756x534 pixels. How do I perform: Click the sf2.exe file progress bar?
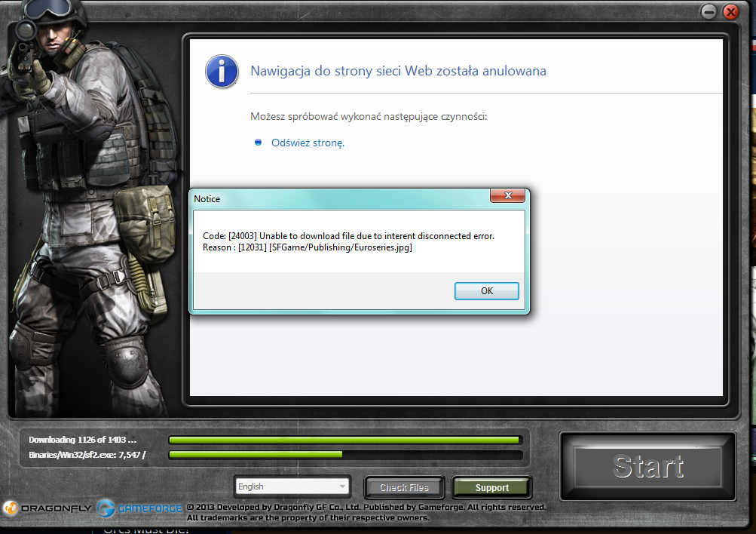[x=346, y=454]
